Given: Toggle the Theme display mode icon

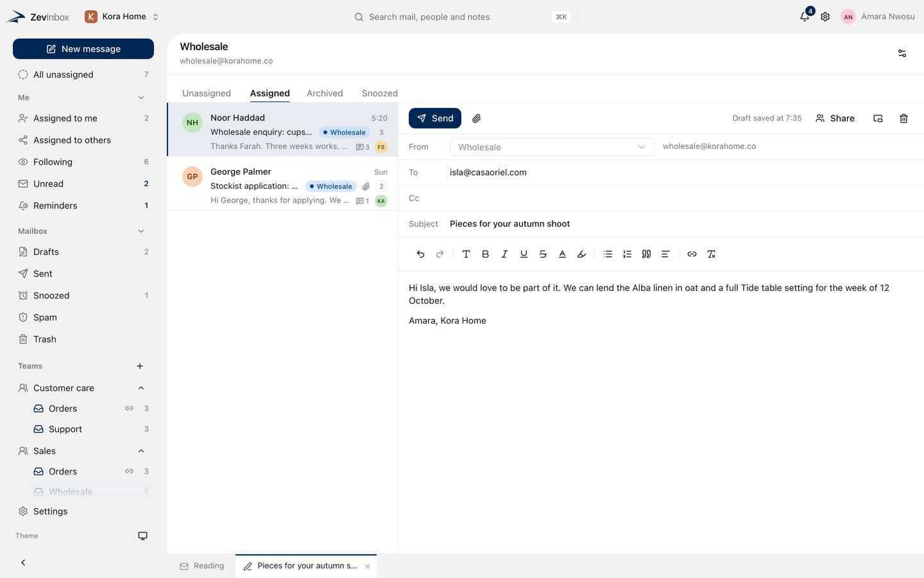Looking at the screenshot, I should point(142,536).
